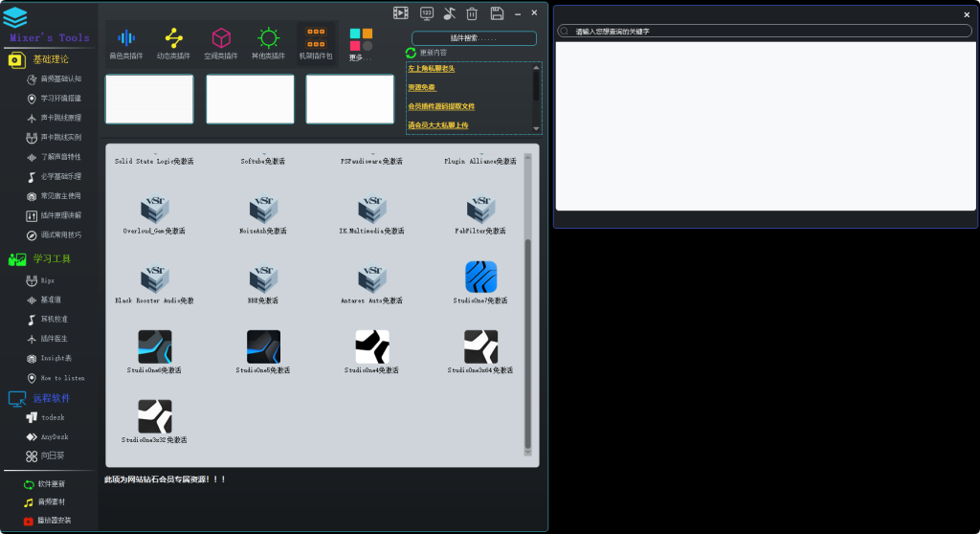Click 播放器安装 player install
The height and width of the screenshot is (534, 980).
coord(47,521)
